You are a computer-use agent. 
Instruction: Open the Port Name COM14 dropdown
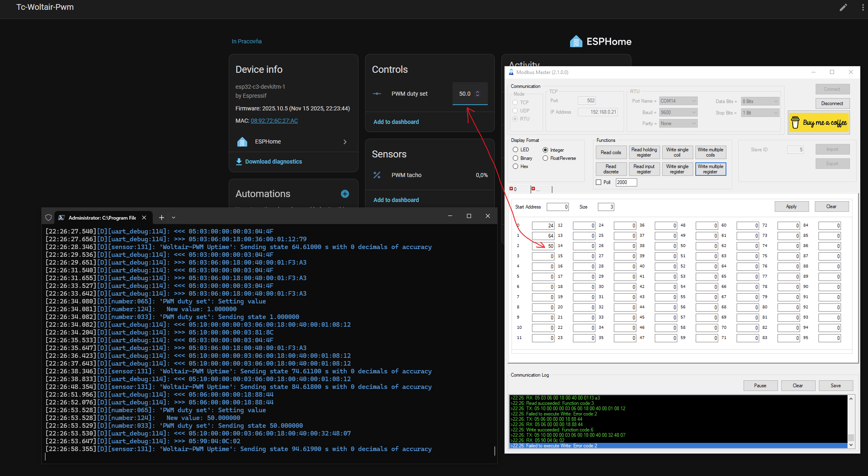pyautogui.click(x=678, y=101)
